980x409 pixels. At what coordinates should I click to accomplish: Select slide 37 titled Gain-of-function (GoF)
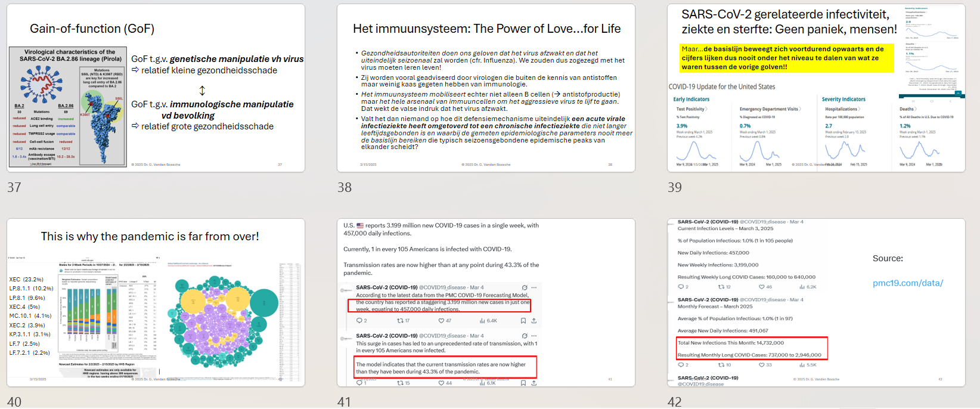[x=156, y=88]
